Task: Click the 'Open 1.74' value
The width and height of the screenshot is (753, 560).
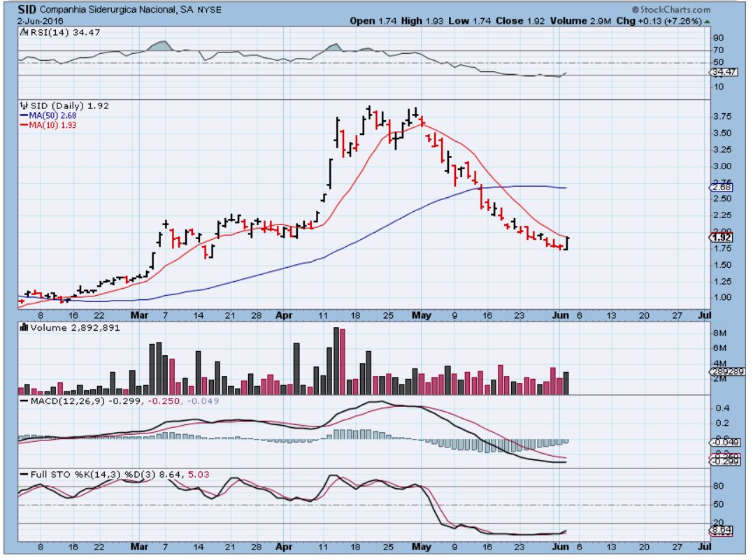Action: (x=373, y=21)
